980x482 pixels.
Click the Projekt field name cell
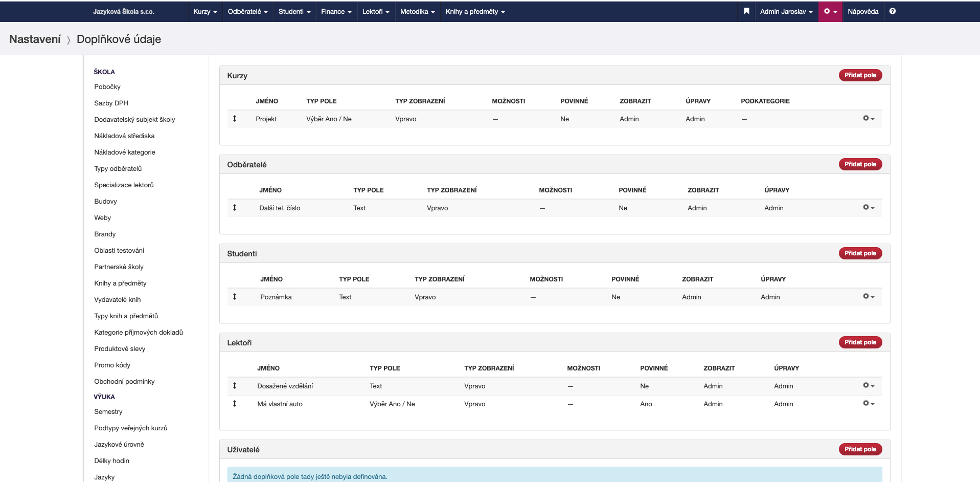(x=266, y=119)
